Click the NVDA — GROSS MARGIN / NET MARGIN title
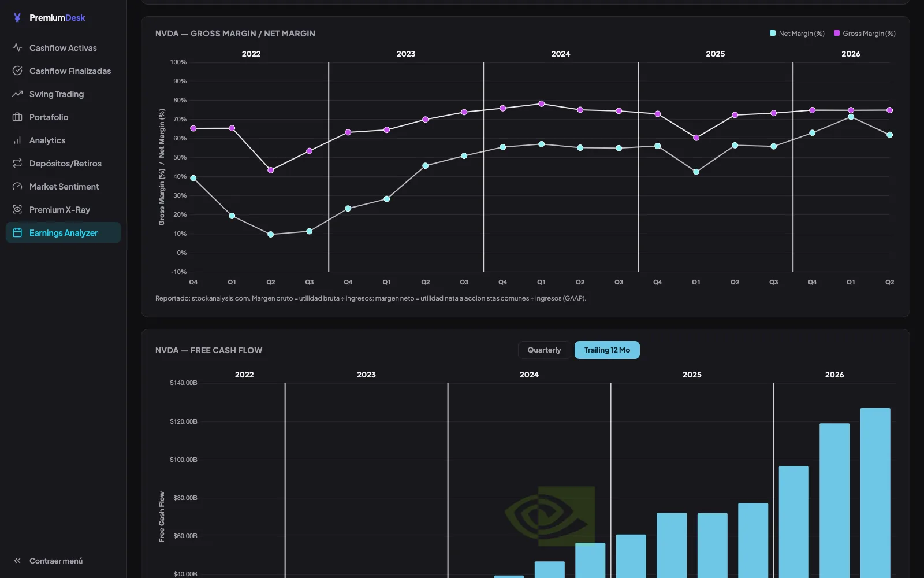 coord(235,34)
